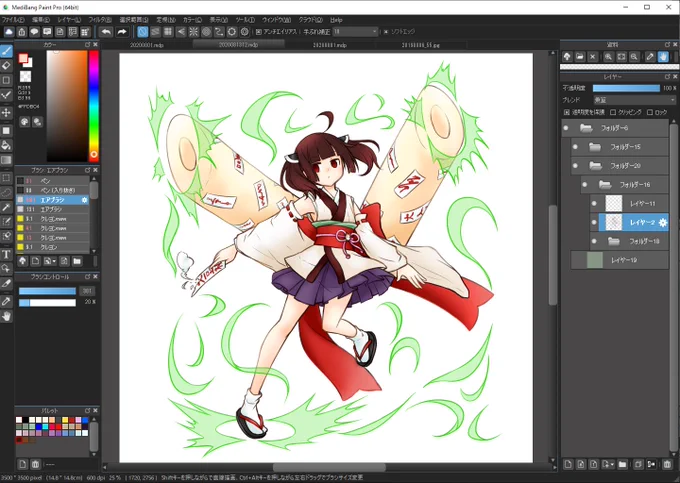Enable the concentric circle snap
The width and height of the screenshot is (680, 483).
coord(206,32)
